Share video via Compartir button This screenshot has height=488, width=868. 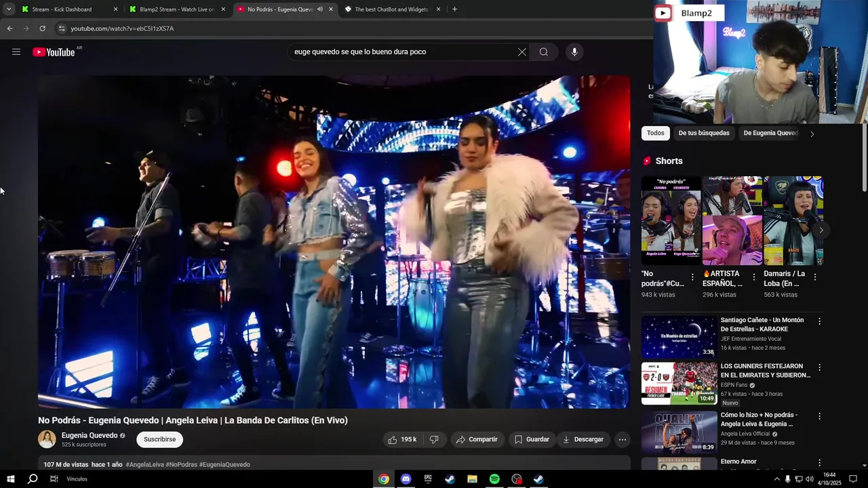click(x=477, y=440)
